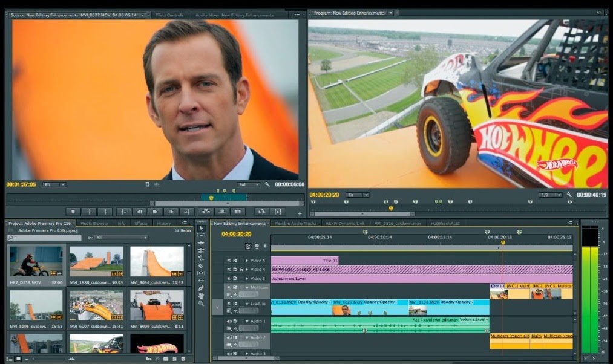The height and width of the screenshot is (364, 613).
Task: Select the Pen tool
Action: click(201, 288)
